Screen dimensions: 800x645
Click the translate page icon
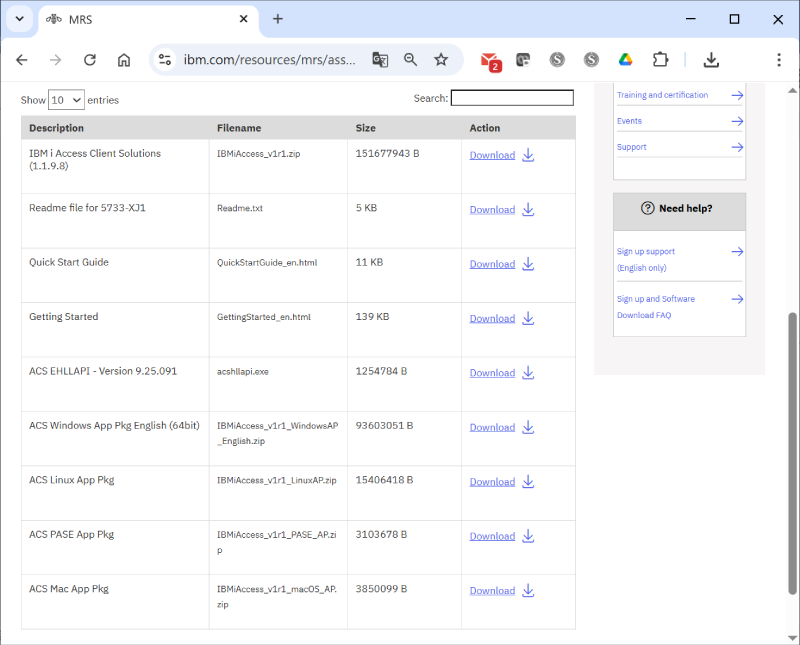[380, 60]
